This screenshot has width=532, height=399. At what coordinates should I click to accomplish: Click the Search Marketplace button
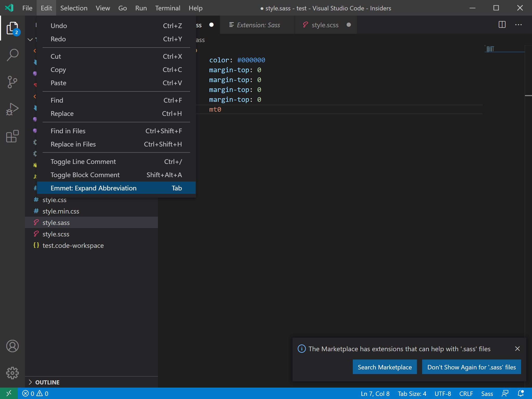click(384, 367)
